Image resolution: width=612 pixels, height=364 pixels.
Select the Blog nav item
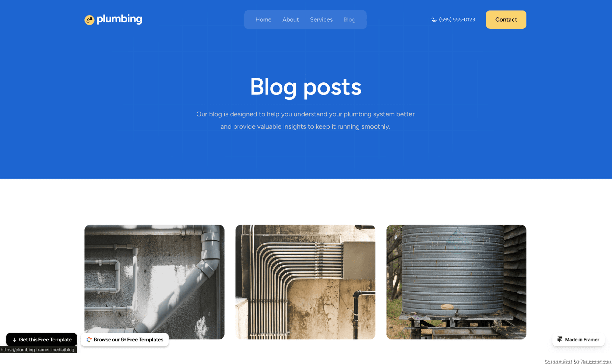pos(349,20)
